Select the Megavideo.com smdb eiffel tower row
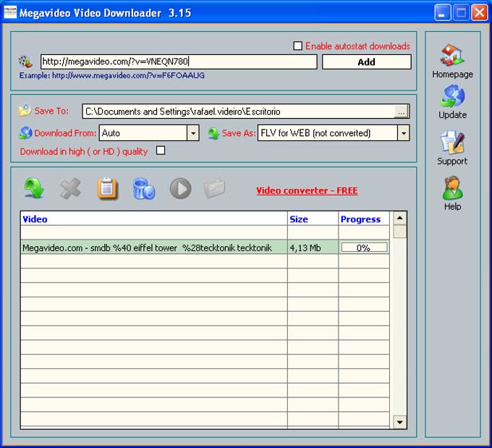The height and width of the screenshot is (448, 492). pyautogui.click(x=205, y=247)
